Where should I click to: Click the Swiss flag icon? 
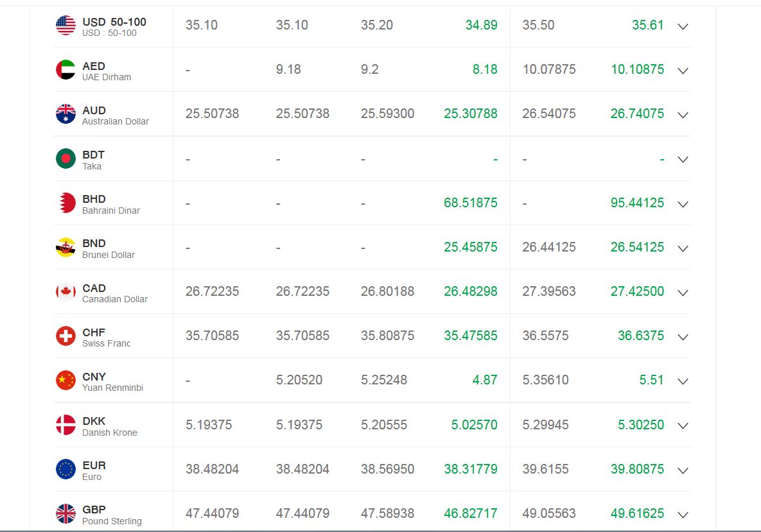[66, 336]
